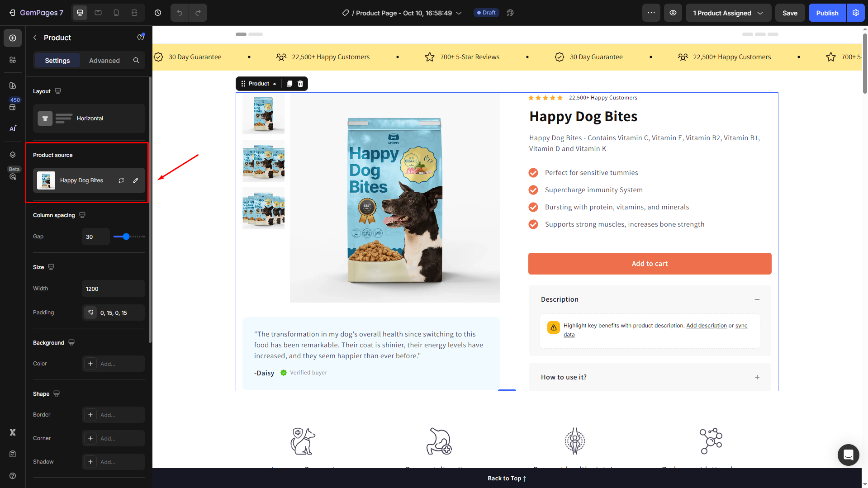Select the second product thumbnail image
This screenshot has width=868, height=488.
point(263,161)
